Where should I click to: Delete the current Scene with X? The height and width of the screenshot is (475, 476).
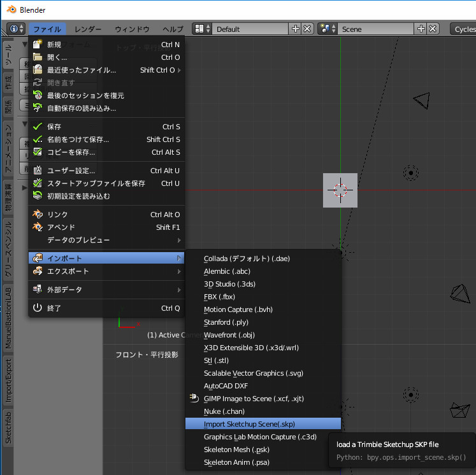pyautogui.click(x=433, y=29)
